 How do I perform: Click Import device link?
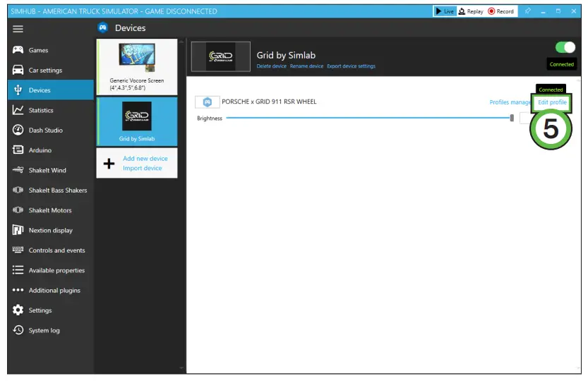point(142,168)
